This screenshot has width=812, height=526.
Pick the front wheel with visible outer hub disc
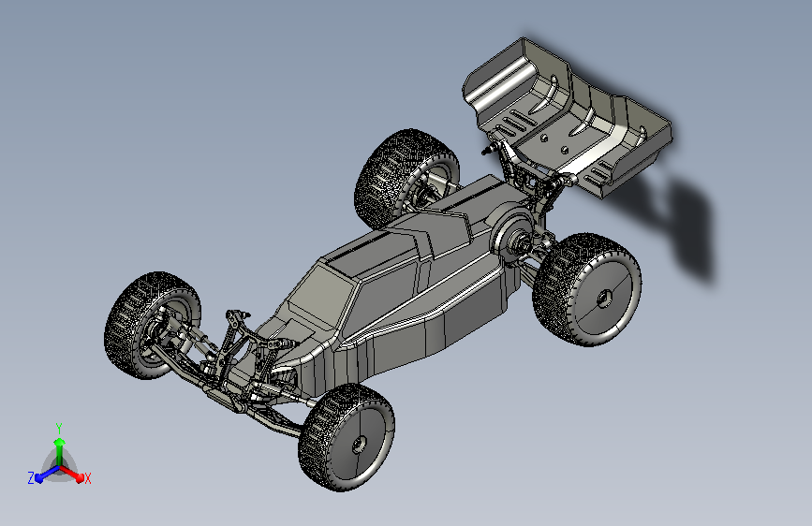[347, 437]
